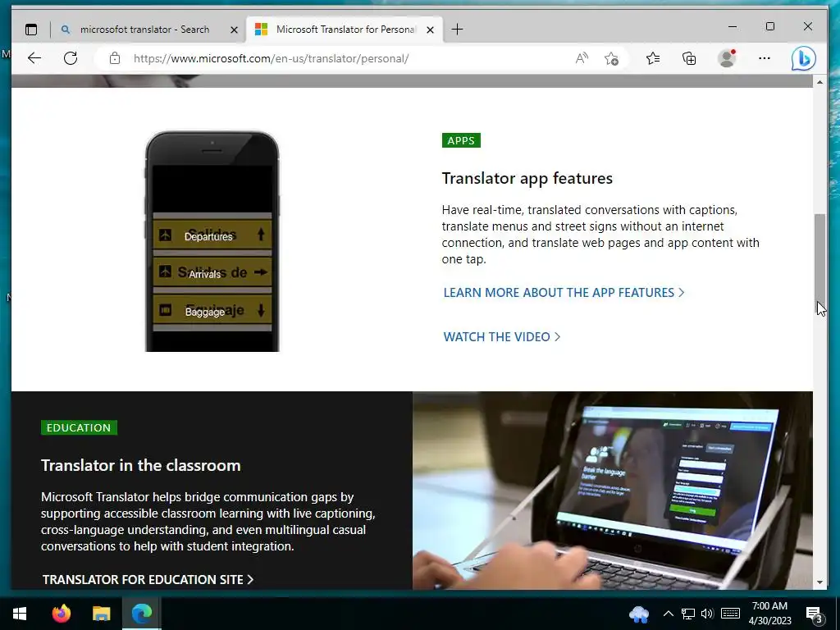Open the taskbar clock showing 7:00 AM
The width and height of the screenshot is (840, 630).
coord(769,614)
